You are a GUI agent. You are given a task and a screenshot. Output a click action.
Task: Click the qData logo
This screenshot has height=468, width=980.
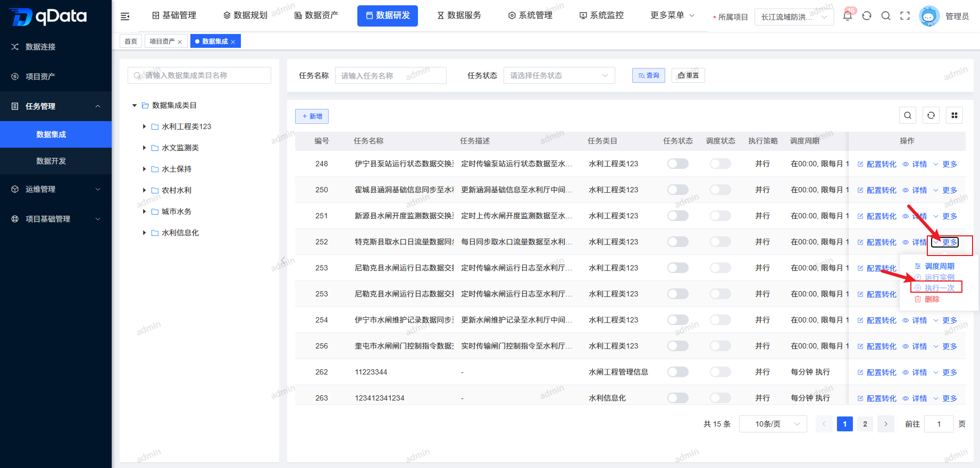coord(48,16)
